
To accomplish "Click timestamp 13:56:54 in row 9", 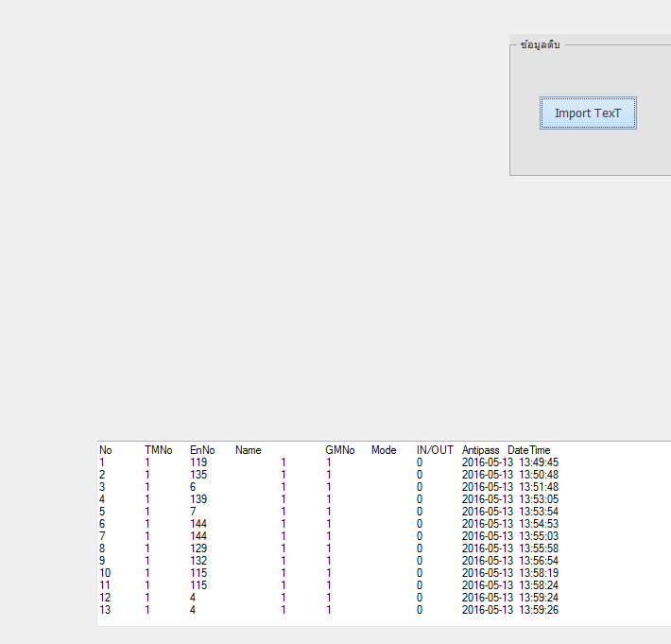I will (539, 561).
